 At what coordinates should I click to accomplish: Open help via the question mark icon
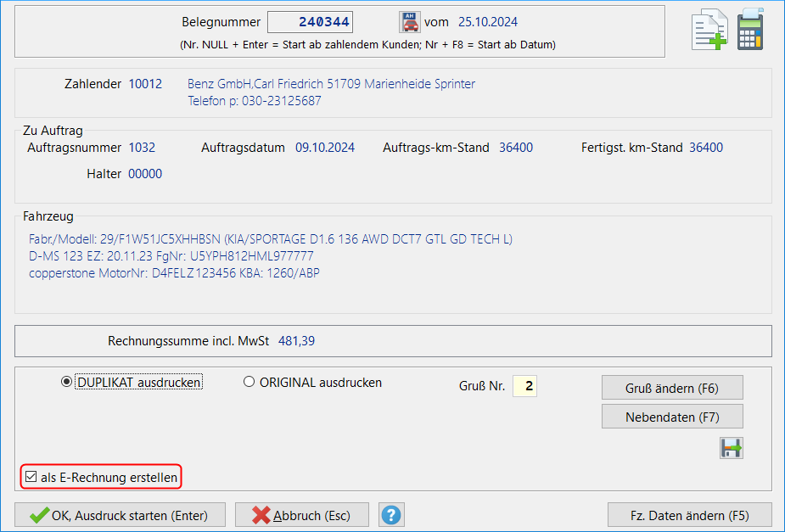tap(391, 514)
